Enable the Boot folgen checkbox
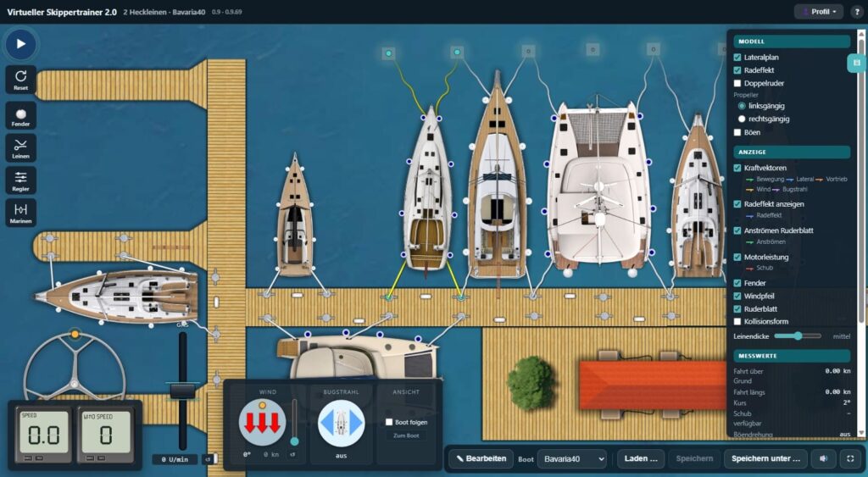Image resolution: width=868 pixels, height=477 pixels. (389, 422)
